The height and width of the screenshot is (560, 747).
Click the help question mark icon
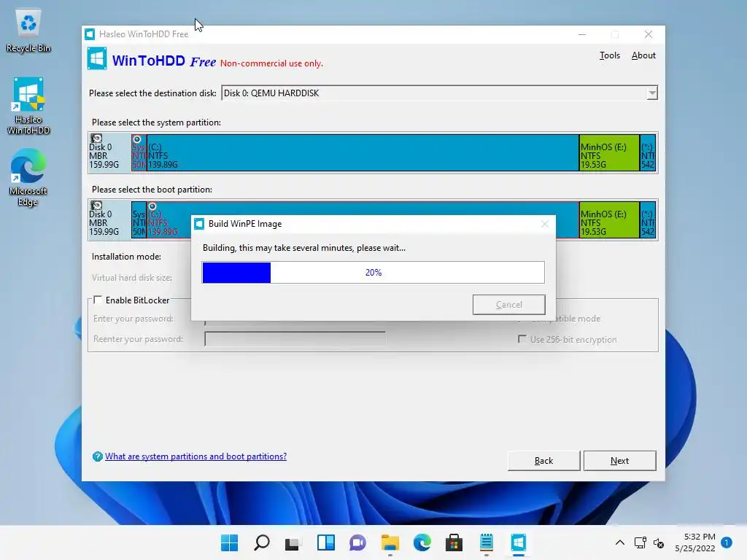tap(97, 456)
